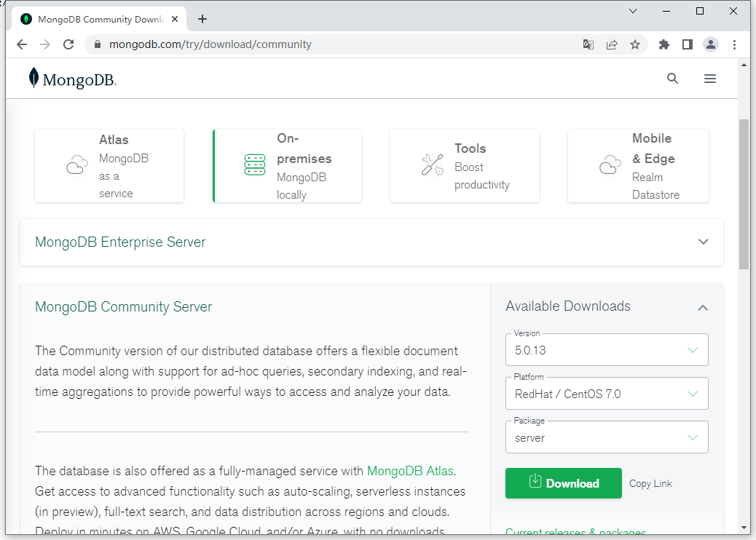
Task: Collapse the Available Downloads panel
Action: [703, 307]
